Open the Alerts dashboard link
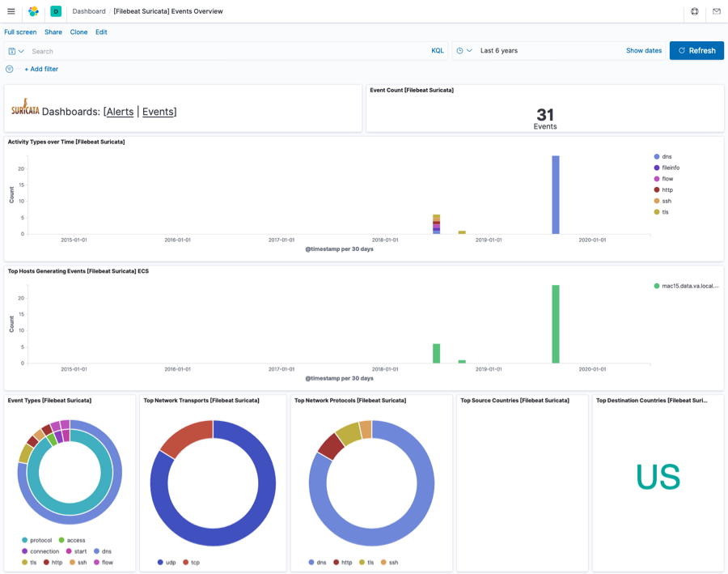Screen dimensions: 728x574 click(120, 112)
